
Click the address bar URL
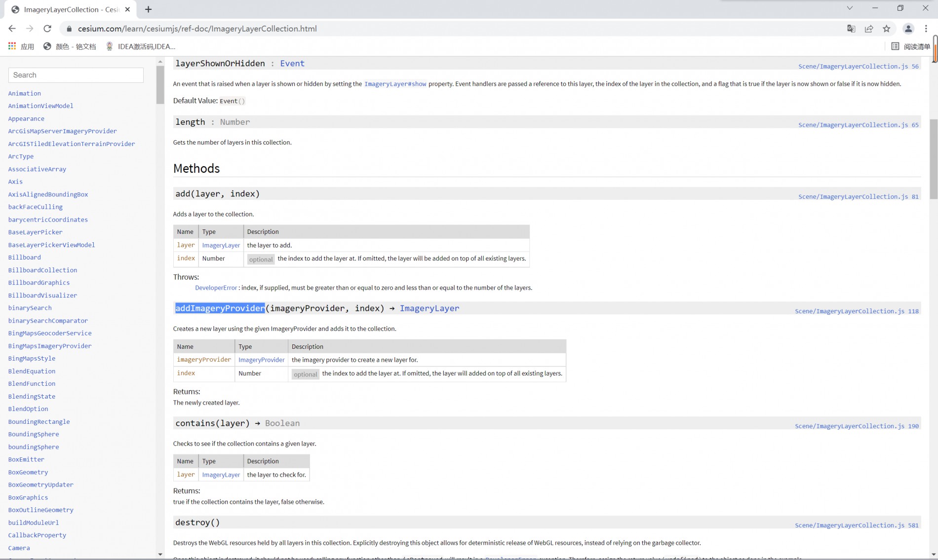coord(197,29)
